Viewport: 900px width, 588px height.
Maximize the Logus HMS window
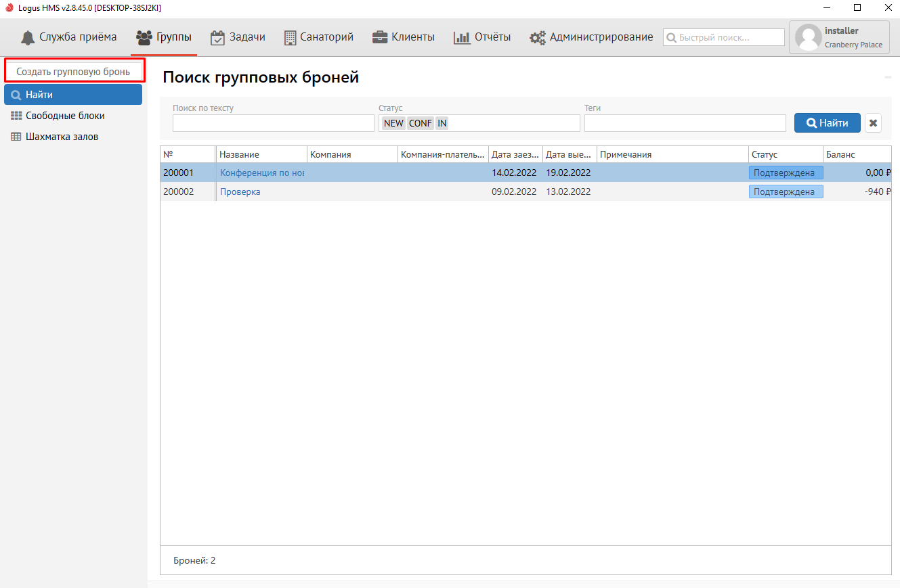tap(857, 8)
